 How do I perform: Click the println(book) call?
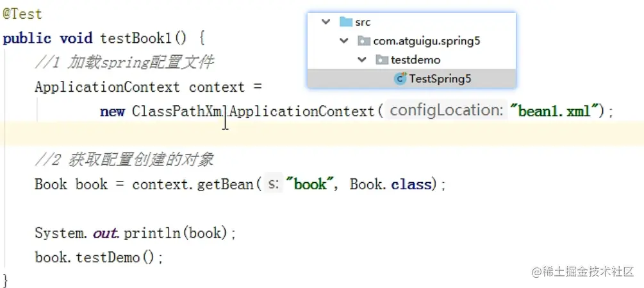pyautogui.click(x=176, y=233)
